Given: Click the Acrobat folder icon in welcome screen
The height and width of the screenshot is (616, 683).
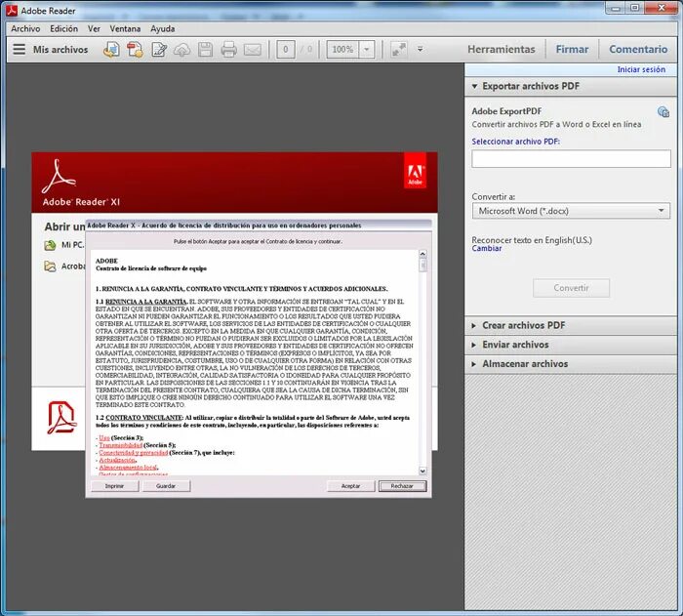Looking at the screenshot, I should tap(50, 267).
